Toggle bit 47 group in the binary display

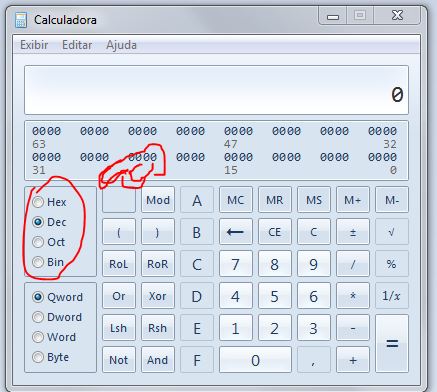coord(238,131)
